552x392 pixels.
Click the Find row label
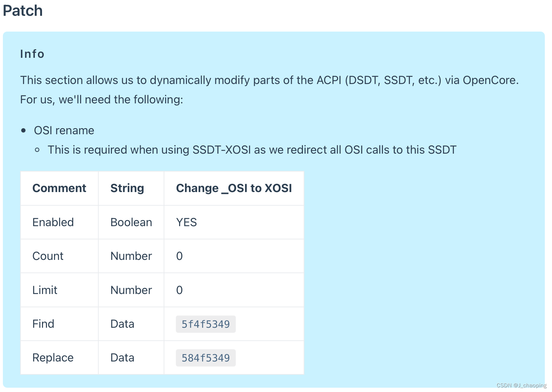(43, 324)
